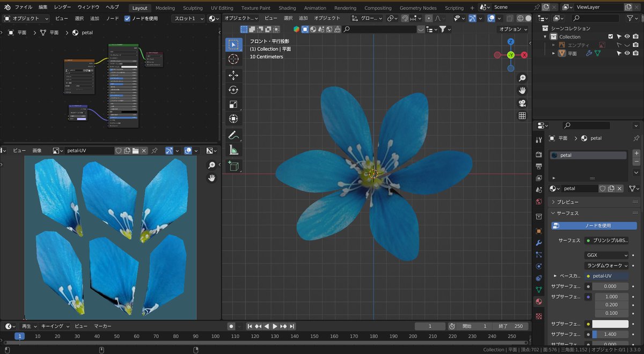Click the zoom magnifier in the image editor
This screenshot has height=354, width=644.
coord(212,165)
